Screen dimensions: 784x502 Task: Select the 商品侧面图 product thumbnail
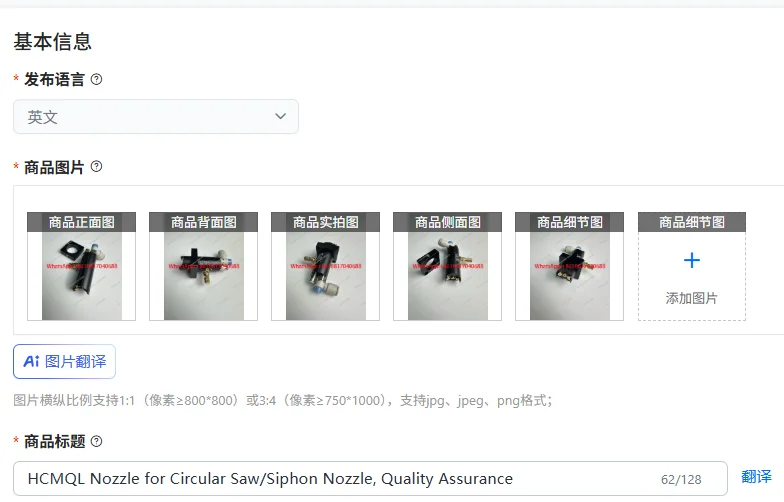click(448, 266)
